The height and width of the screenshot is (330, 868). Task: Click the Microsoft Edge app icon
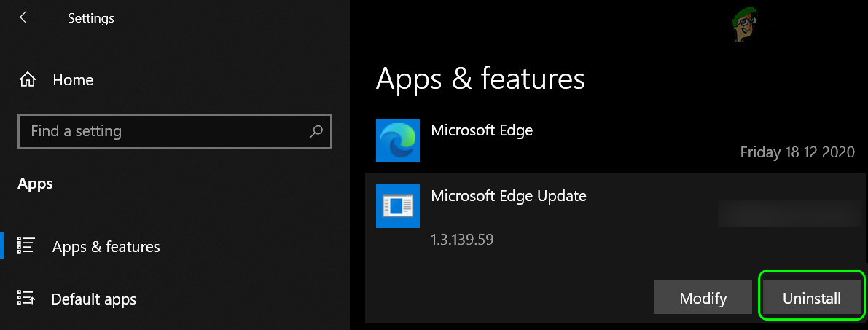[x=397, y=140]
